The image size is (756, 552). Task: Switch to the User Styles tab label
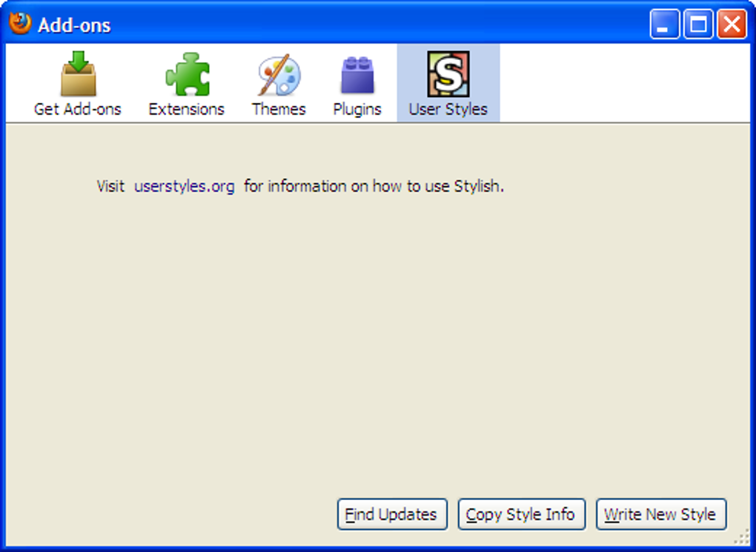pyautogui.click(x=448, y=110)
